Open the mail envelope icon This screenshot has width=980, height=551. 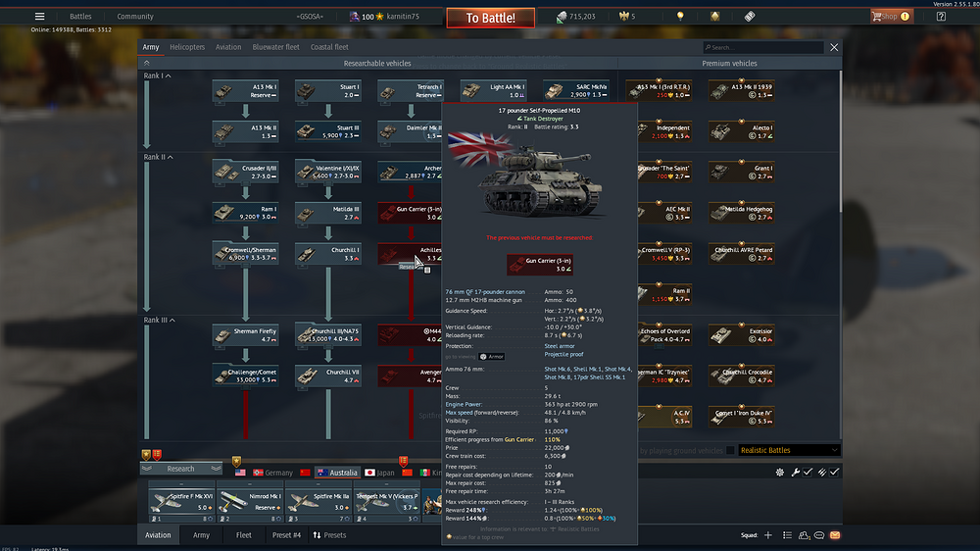click(835, 536)
